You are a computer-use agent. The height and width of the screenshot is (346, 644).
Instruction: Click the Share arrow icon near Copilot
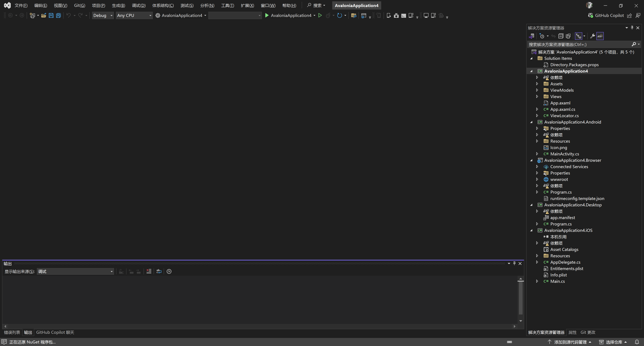coord(630,15)
